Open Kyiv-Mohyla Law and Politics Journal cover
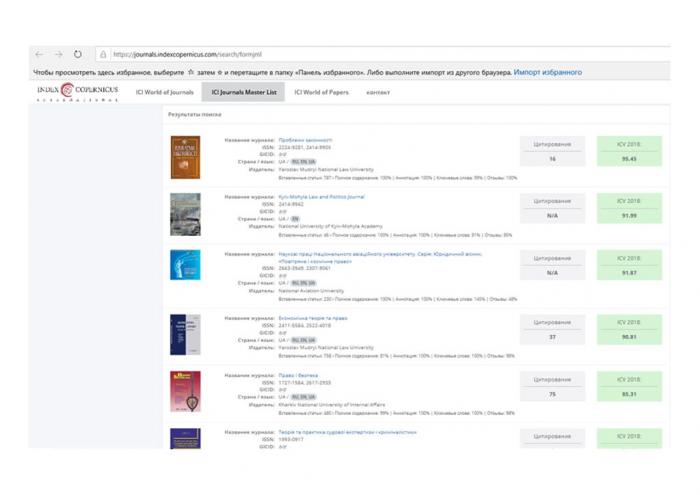 (185, 215)
